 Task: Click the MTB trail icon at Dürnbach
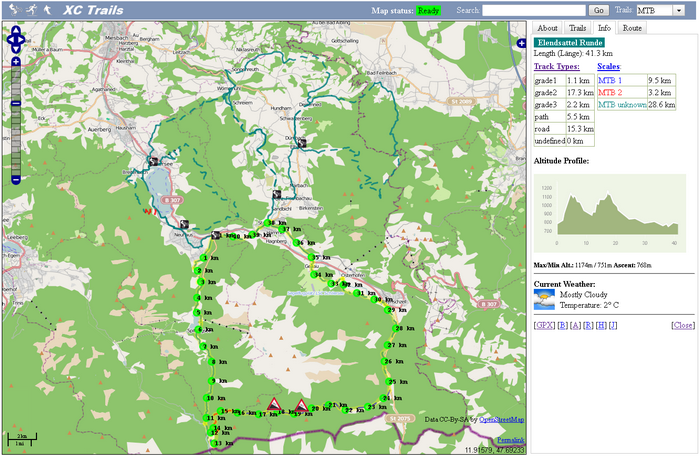pos(302,143)
